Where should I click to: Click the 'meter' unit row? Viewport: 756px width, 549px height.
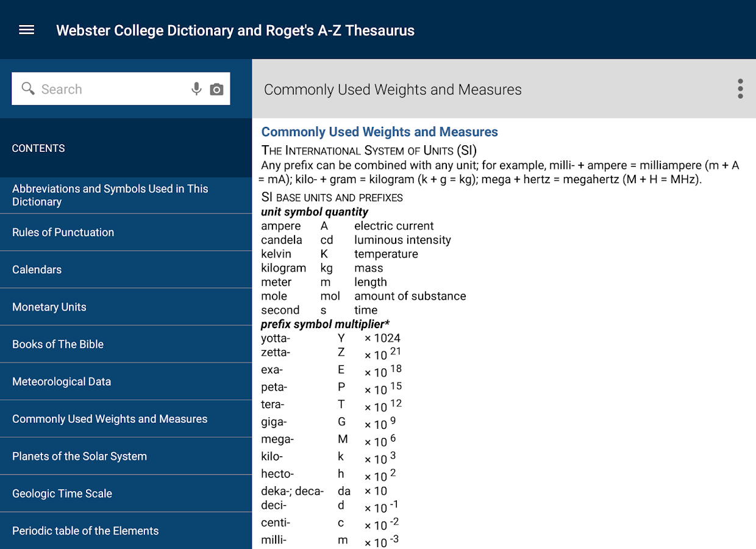point(324,282)
